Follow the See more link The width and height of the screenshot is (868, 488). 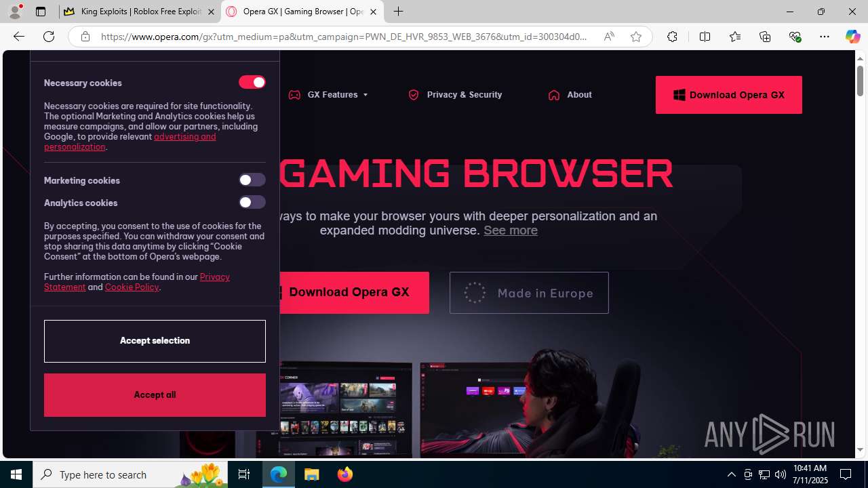[x=511, y=230]
